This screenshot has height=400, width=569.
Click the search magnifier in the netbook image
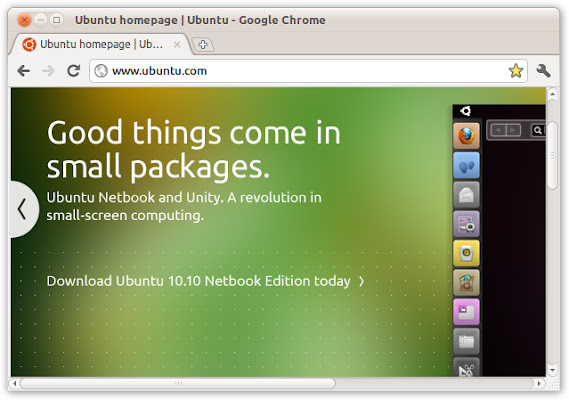(537, 130)
